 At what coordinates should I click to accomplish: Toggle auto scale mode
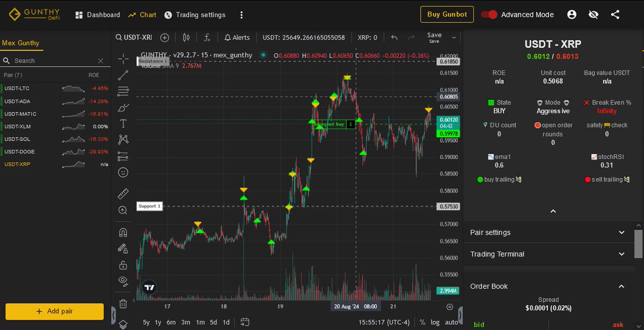coord(451,322)
